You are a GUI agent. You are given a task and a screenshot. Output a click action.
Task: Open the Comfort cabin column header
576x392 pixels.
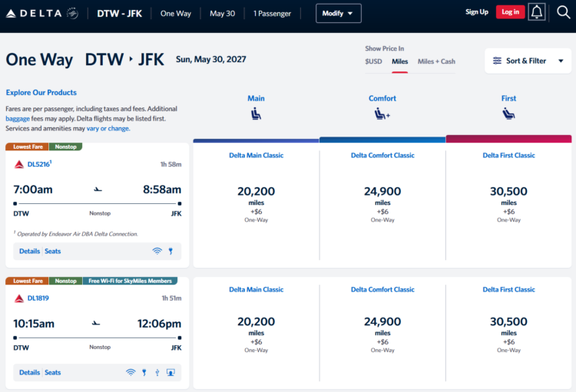tap(382, 98)
